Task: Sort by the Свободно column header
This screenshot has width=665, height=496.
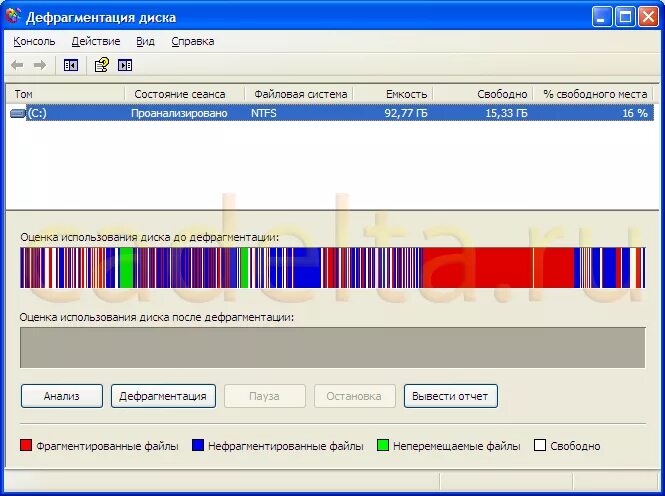Action: click(483, 94)
